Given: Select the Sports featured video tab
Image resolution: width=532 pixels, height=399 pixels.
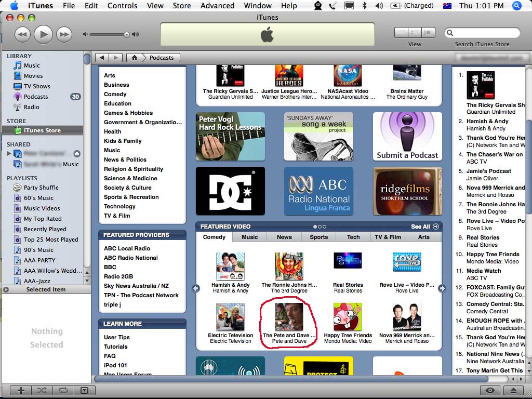Looking at the screenshot, I should tap(318, 237).
